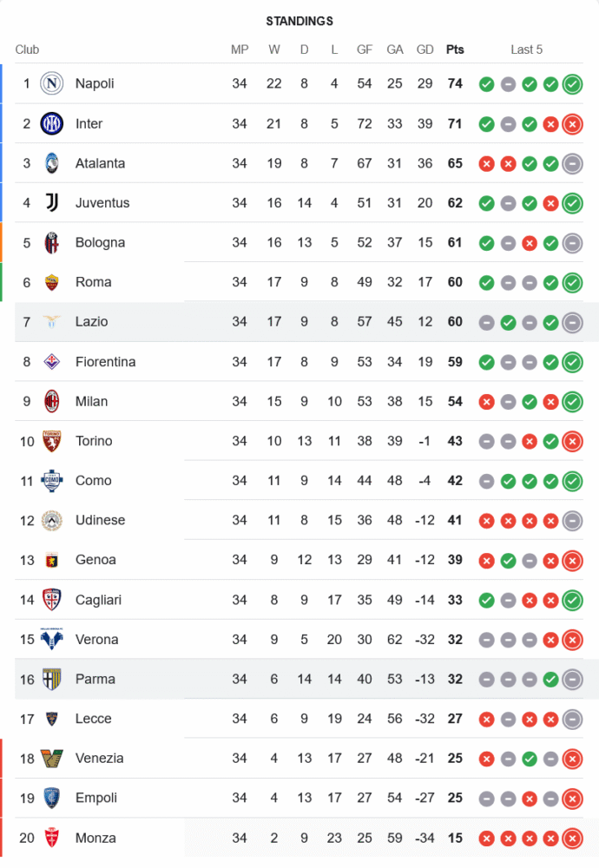Click the Last 5 column header
The width and height of the screenshot is (599, 868).
[x=526, y=49]
